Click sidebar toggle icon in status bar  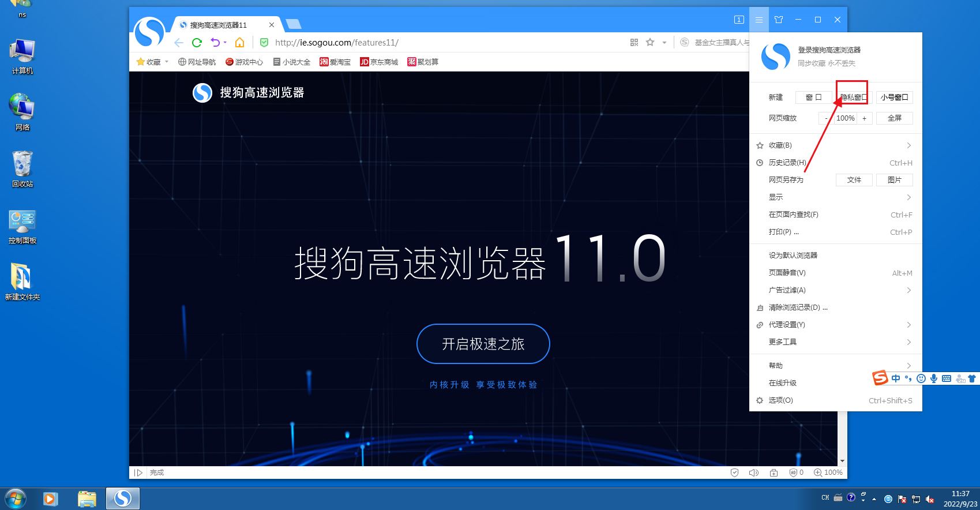click(138, 472)
